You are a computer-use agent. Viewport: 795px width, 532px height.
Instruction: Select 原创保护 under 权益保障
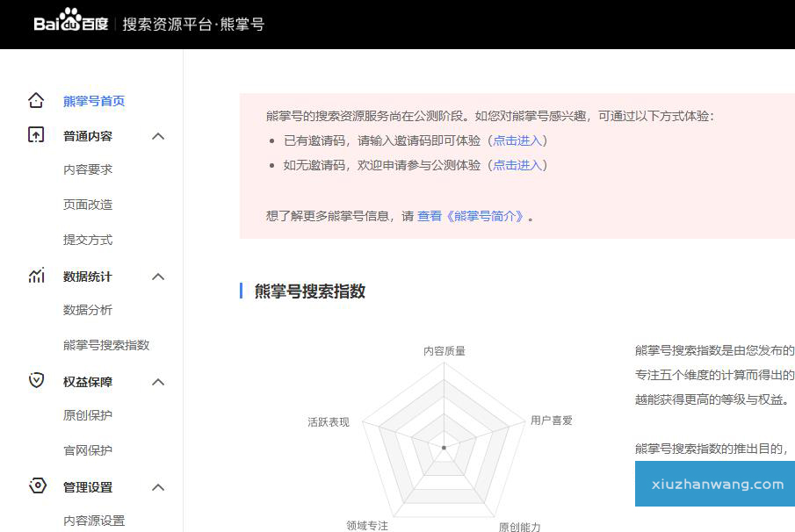86,415
